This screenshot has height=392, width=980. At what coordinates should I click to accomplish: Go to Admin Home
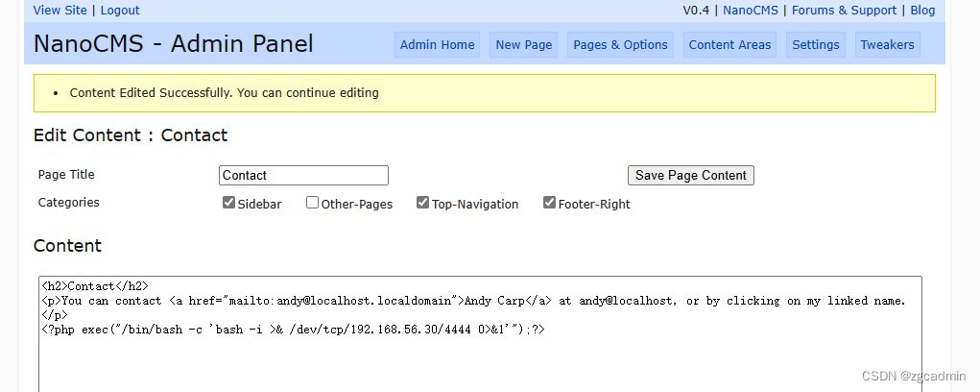[437, 45]
